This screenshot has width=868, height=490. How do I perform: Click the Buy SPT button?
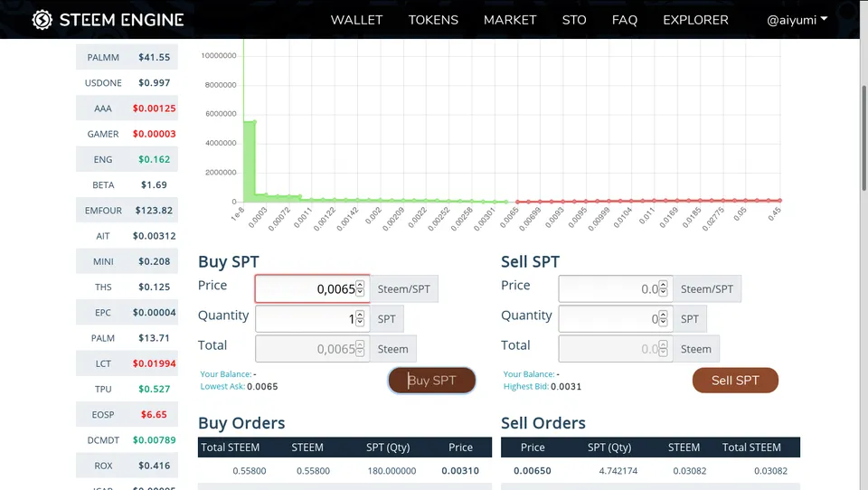coord(432,381)
